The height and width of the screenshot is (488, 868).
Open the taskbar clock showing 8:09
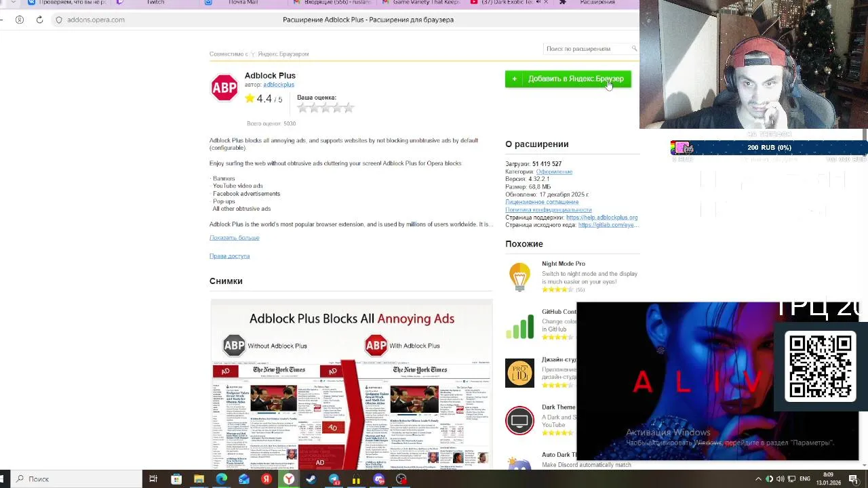point(828,479)
